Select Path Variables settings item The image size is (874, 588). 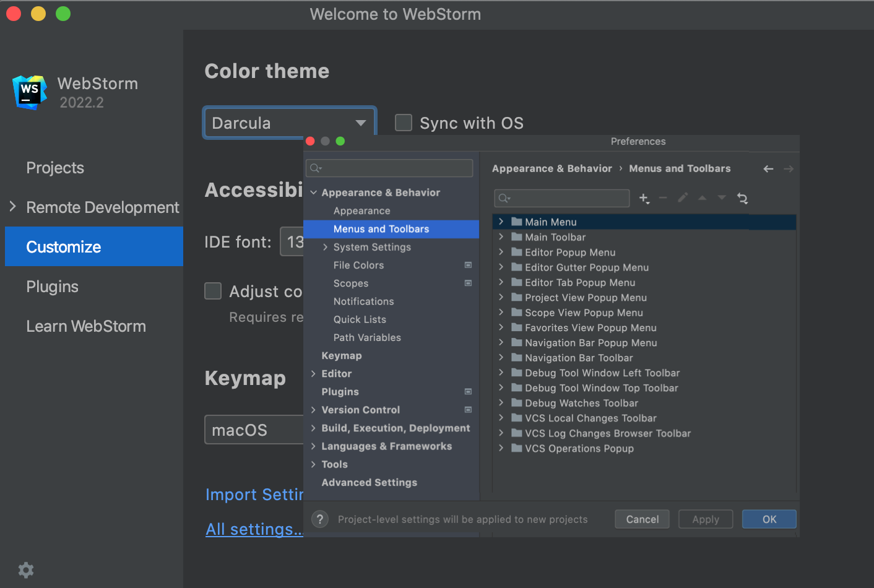click(367, 337)
